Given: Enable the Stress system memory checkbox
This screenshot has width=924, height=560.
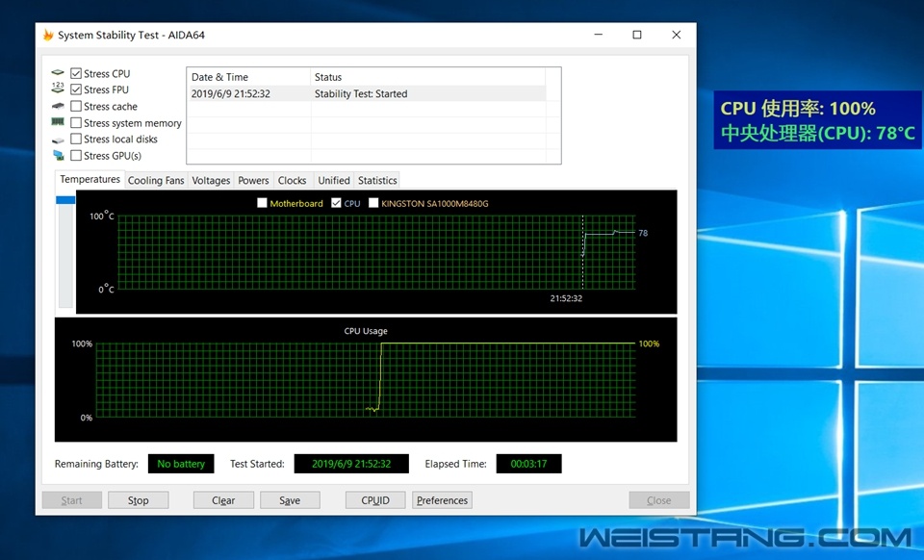Looking at the screenshot, I should coord(76,122).
